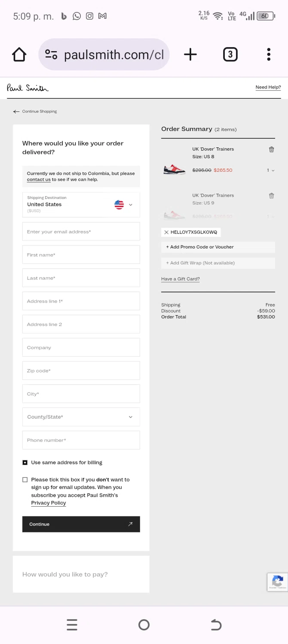Open the Need Help? link

tap(268, 87)
